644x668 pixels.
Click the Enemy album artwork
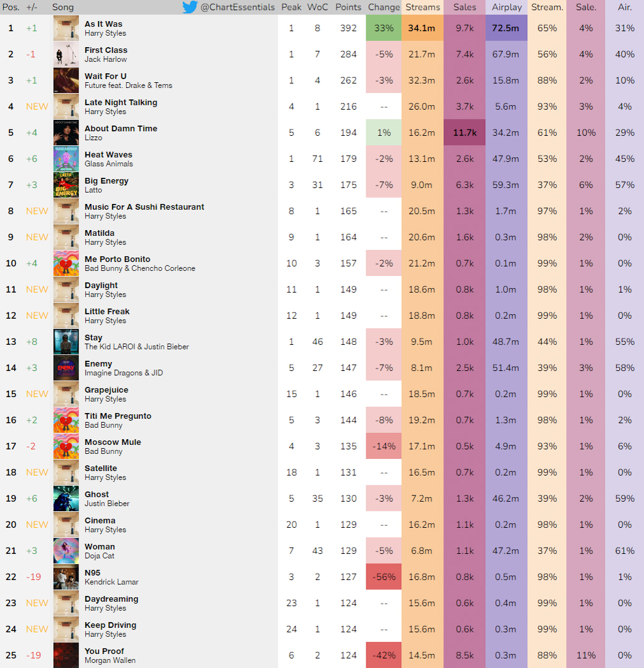pos(66,368)
